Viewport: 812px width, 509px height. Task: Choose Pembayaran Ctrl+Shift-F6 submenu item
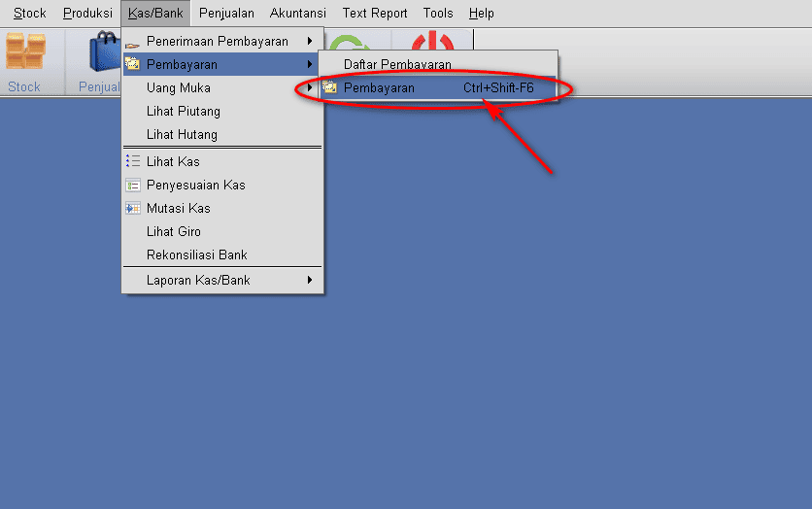[438, 87]
